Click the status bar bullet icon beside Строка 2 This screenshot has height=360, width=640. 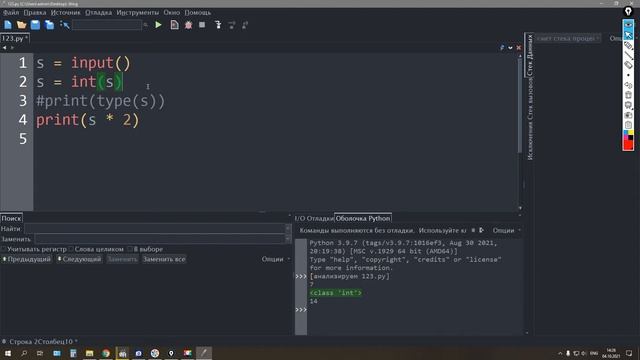tap(4, 341)
